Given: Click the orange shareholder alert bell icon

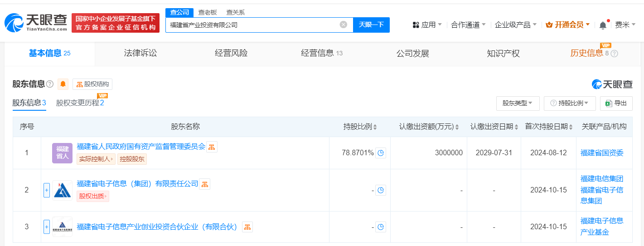Looking at the screenshot, I should [63, 84].
